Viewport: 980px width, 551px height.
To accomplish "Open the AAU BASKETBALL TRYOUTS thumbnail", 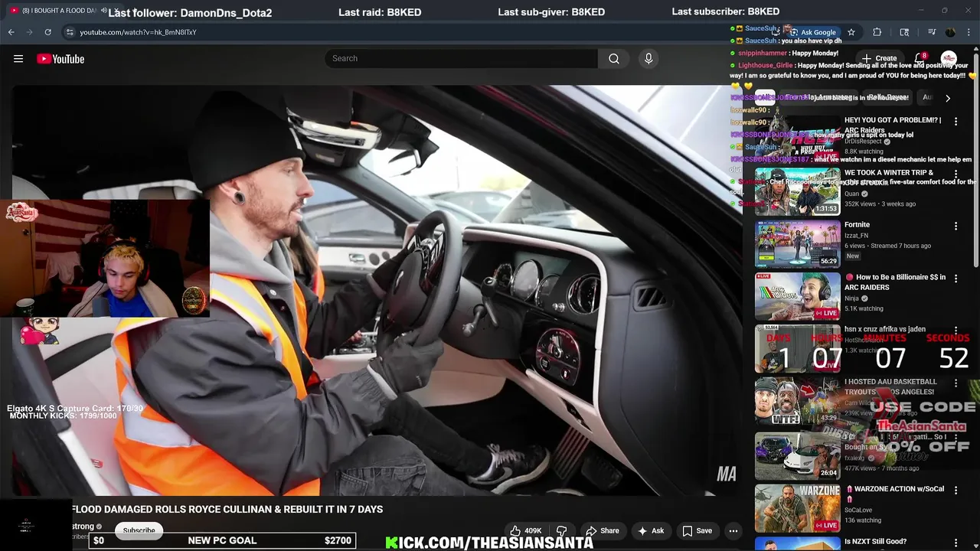I will point(797,401).
